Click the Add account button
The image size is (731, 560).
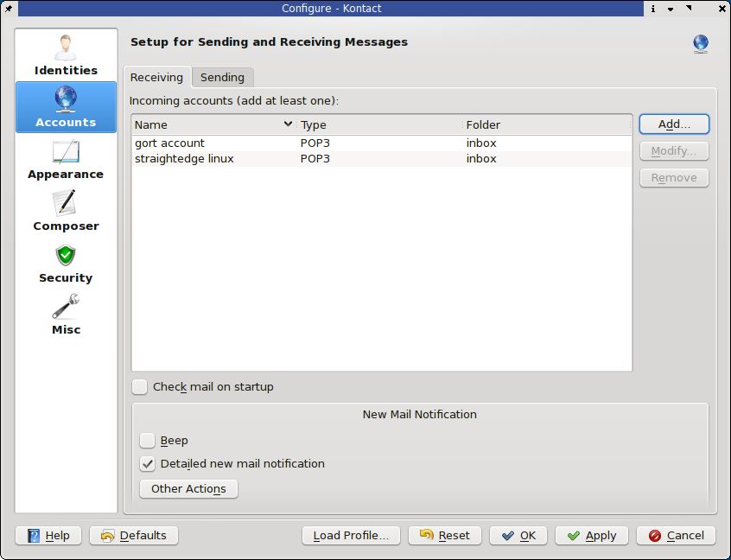[674, 124]
